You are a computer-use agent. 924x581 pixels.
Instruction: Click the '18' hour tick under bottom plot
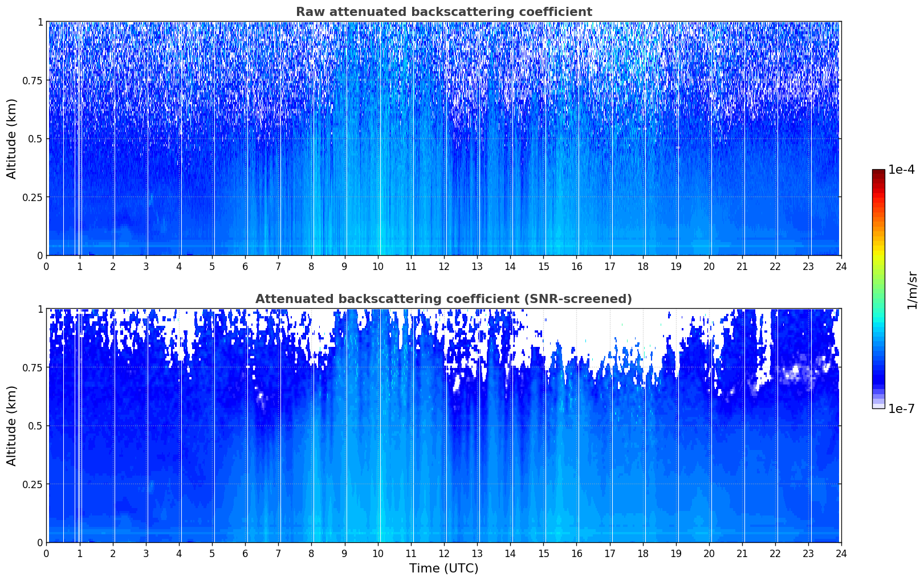pos(642,553)
